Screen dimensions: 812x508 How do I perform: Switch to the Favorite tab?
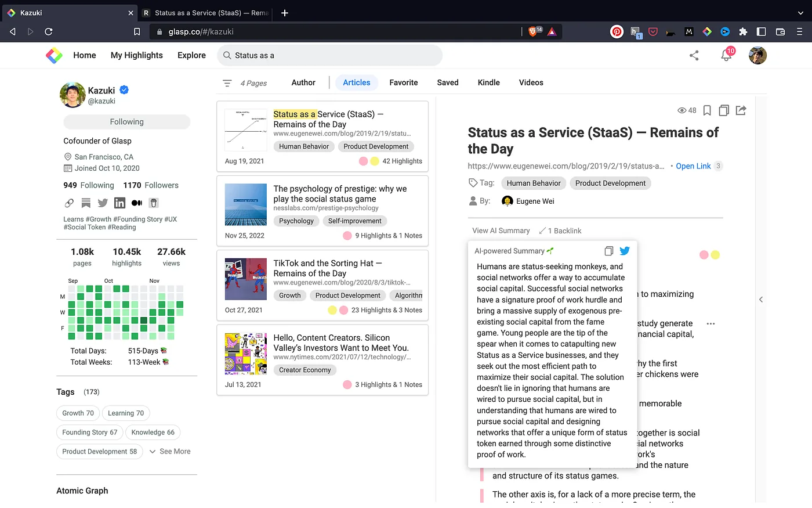pos(404,82)
